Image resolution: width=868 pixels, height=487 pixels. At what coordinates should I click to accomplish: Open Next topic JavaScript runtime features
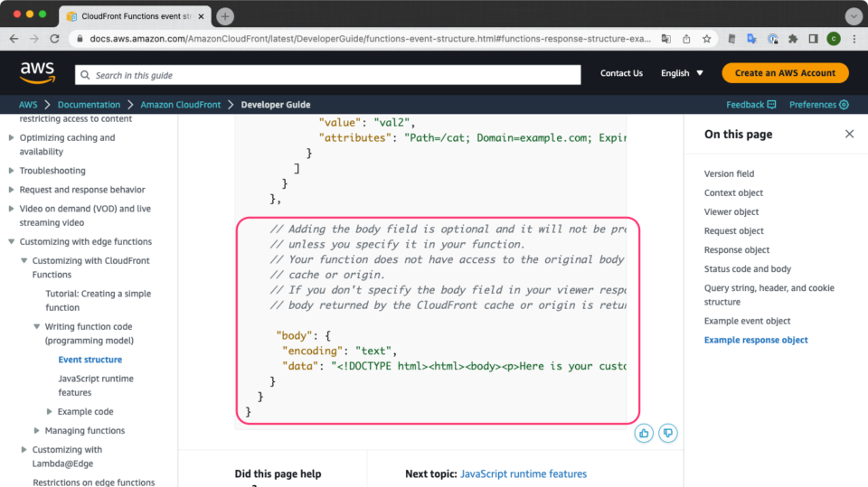524,473
